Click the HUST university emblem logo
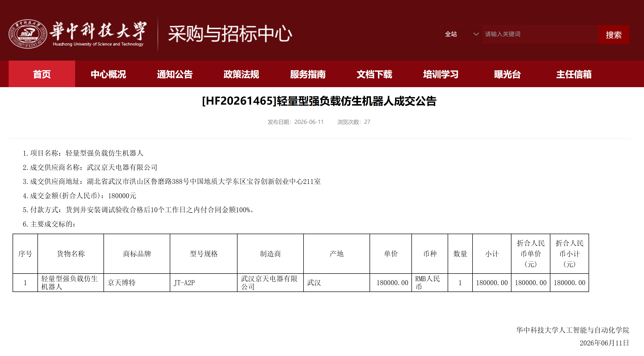 28,34
